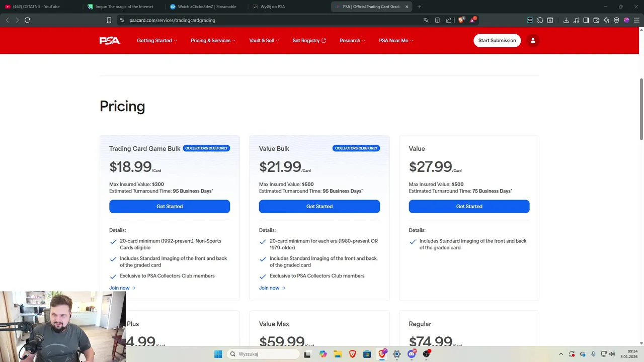
Task: Reload the page with the refresh icon
Action: point(27,20)
